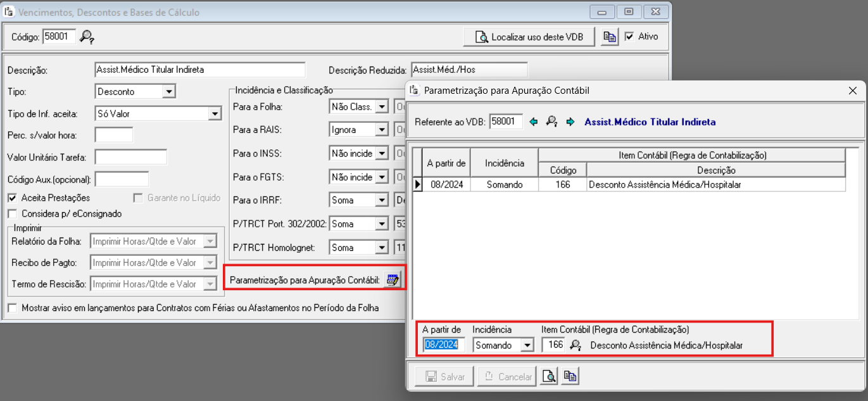Click the Valor Unitário Tarefa field
This screenshot has width=868, height=401.
(x=131, y=157)
